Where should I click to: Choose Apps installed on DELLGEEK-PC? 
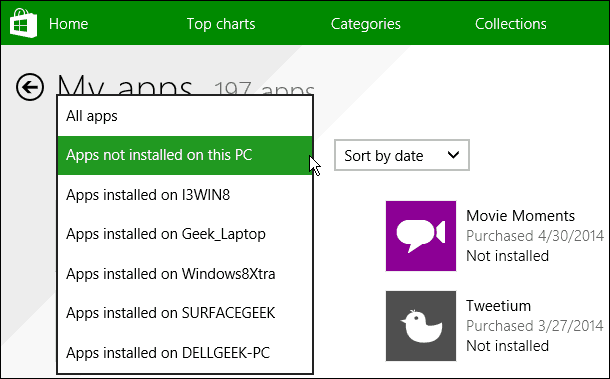coord(185,353)
